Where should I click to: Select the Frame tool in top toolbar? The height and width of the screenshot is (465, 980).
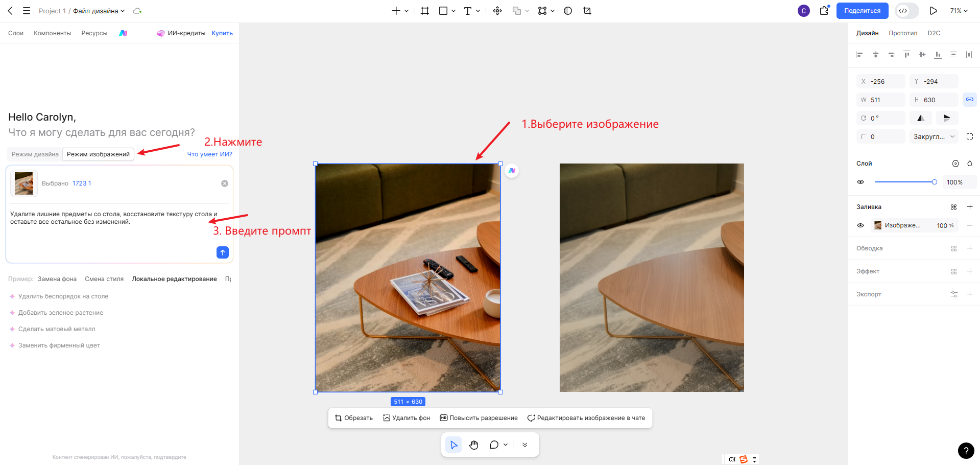(x=424, y=11)
